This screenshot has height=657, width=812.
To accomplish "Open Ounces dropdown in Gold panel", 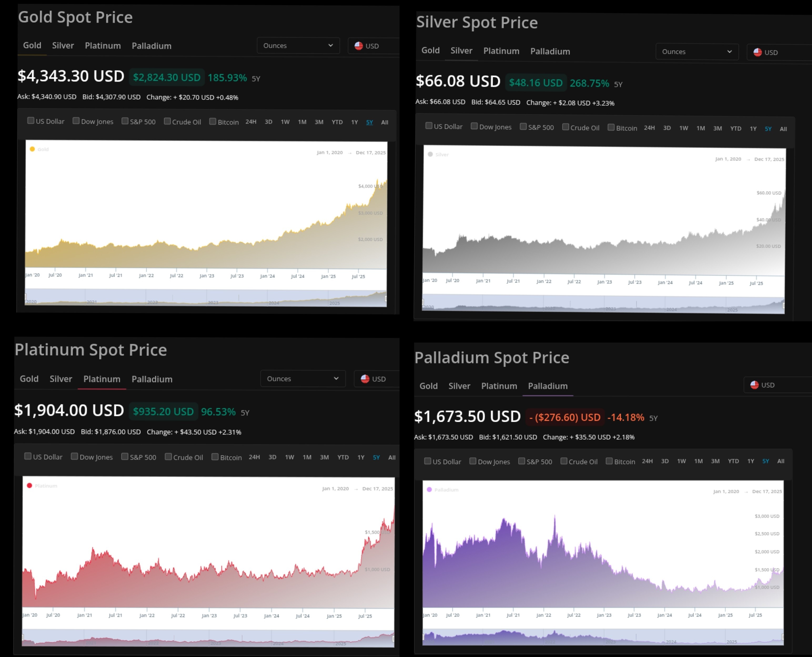I will pos(298,46).
